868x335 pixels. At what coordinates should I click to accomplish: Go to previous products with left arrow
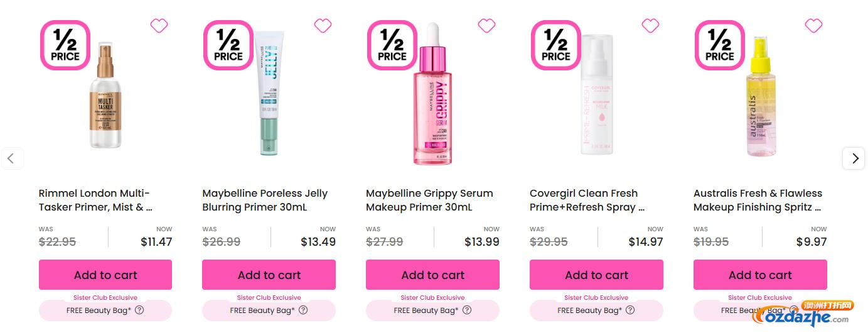tap(11, 158)
